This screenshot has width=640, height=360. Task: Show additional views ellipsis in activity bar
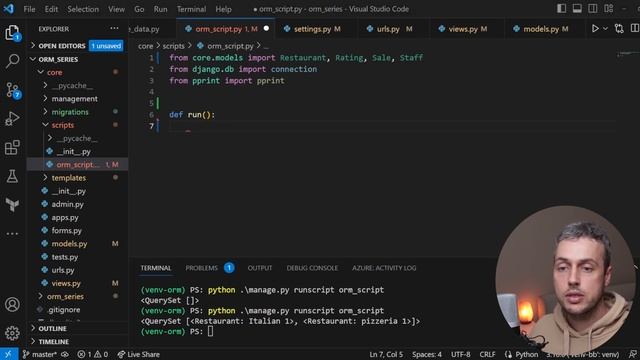pyautogui.click(x=12, y=233)
